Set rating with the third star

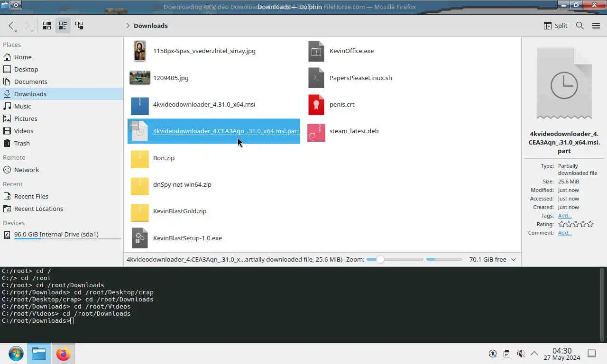pyautogui.click(x=576, y=224)
